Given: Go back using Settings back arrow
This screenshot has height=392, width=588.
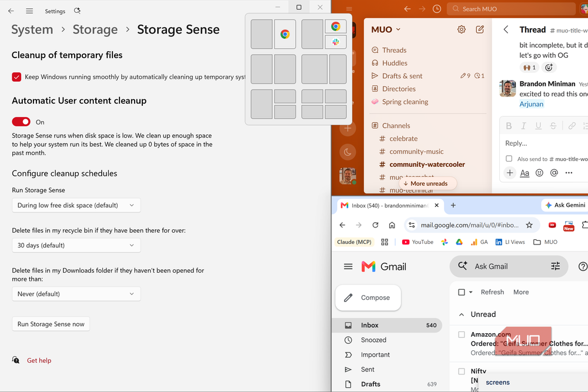Looking at the screenshot, I should 11,11.
